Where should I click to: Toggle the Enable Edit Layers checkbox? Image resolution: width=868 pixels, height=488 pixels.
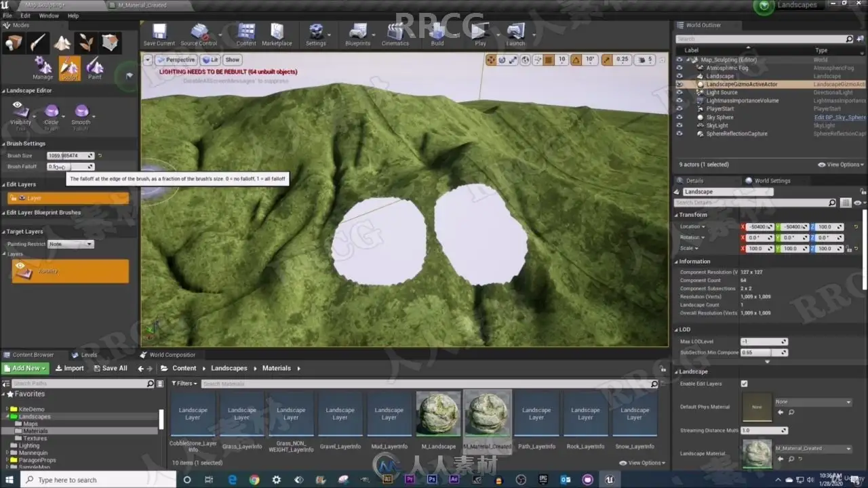[744, 384]
